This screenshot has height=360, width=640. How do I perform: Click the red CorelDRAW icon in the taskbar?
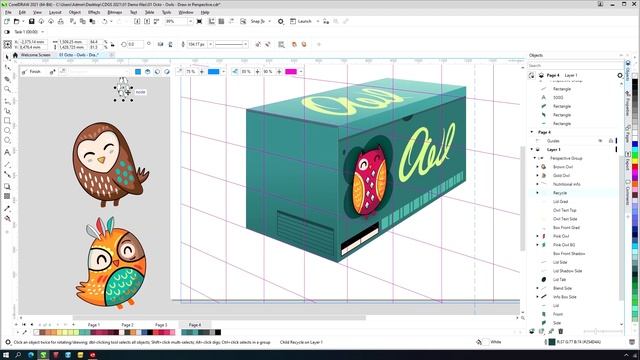click(93, 355)
